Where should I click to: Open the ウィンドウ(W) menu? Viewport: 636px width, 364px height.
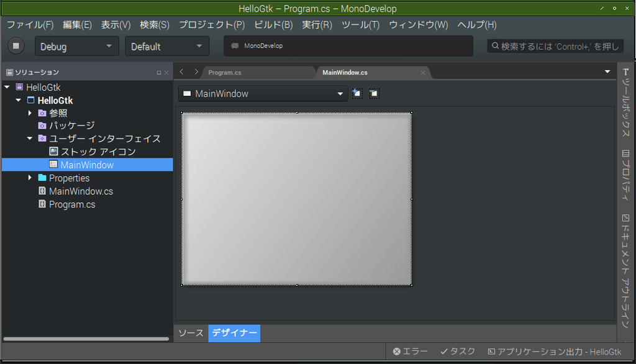point(418,25)
